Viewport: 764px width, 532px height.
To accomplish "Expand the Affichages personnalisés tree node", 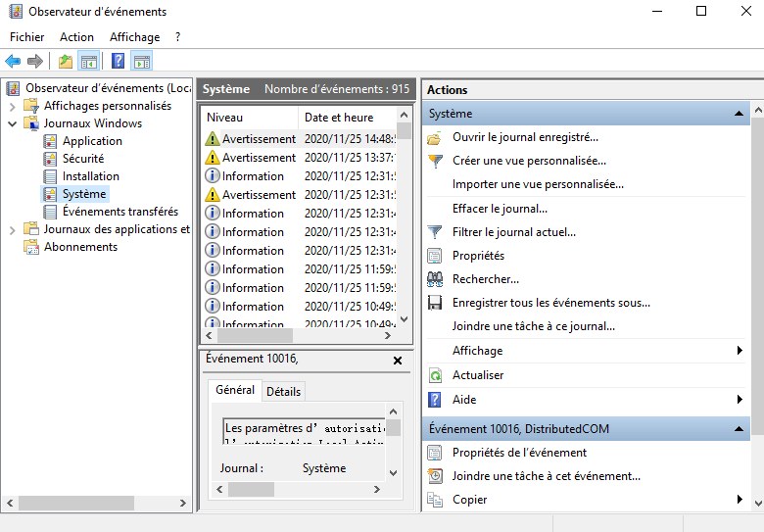I will coord(13,106).
